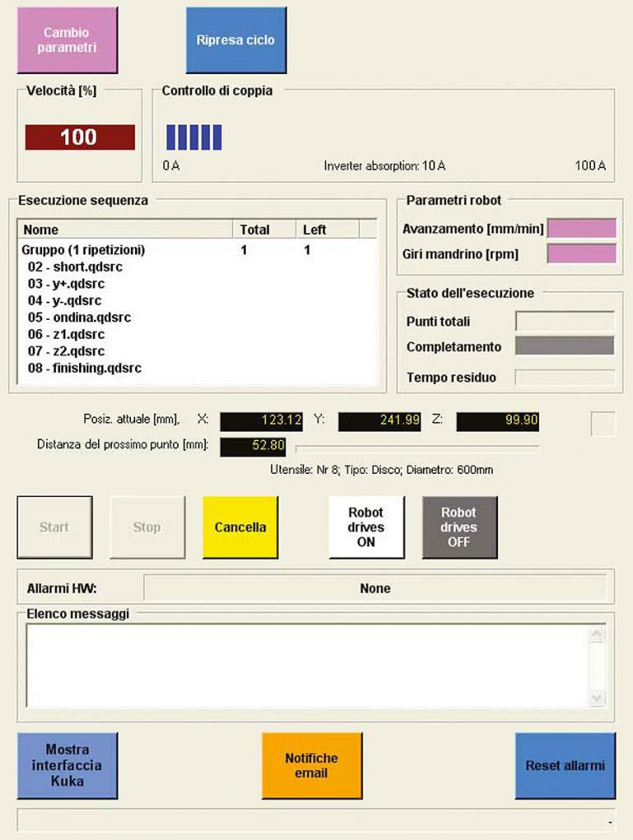Switch Robot drives OFF
Viewport: 633px width, 840px height.
click(x=459, y=528)
